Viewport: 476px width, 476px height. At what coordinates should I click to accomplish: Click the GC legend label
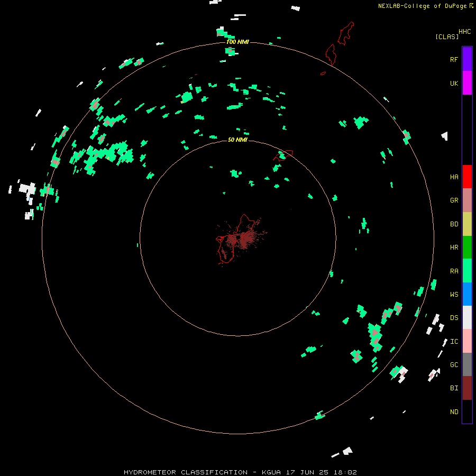[x=454, y=364]
